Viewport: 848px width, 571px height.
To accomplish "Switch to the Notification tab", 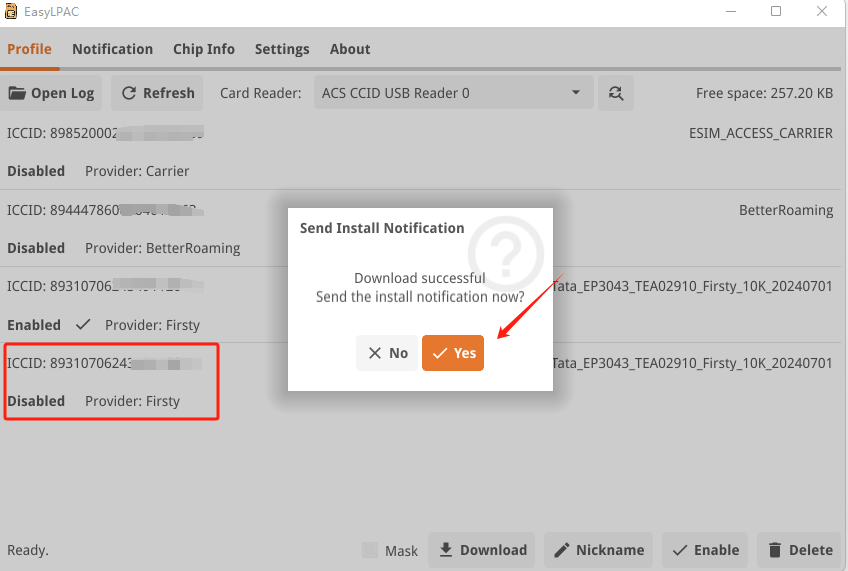I will point(112,49).
